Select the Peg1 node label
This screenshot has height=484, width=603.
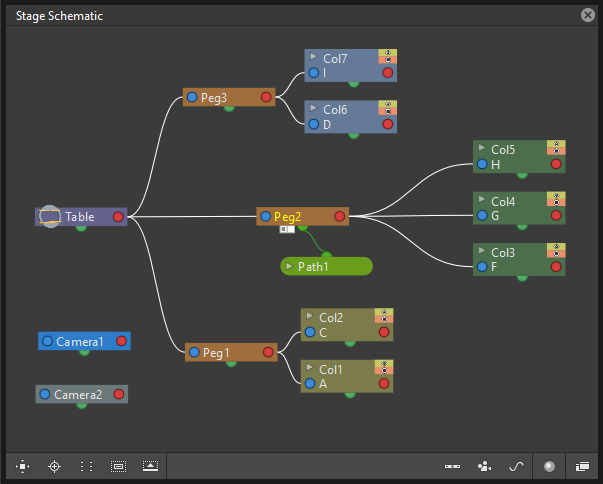pos(216,353)
